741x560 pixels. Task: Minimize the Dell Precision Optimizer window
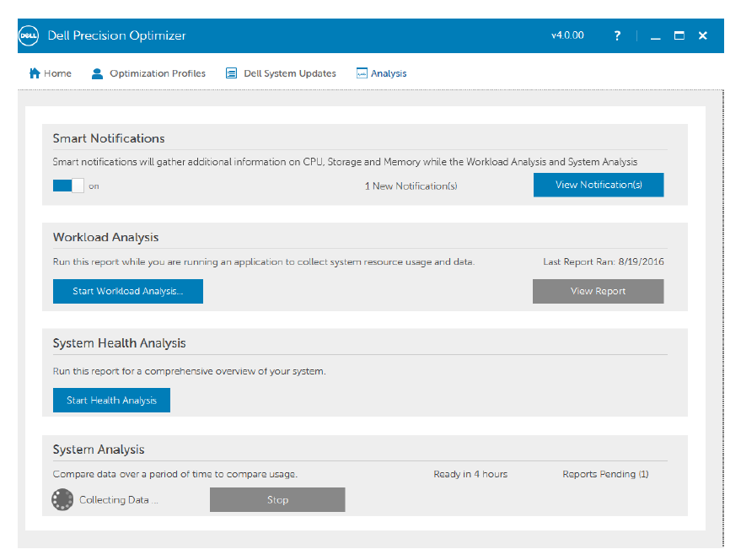coord(656,36)
